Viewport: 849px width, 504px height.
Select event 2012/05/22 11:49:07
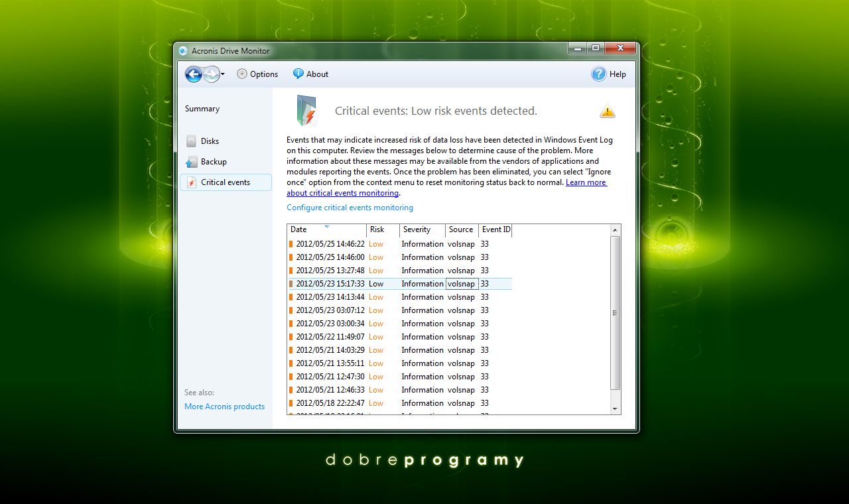pos(399,337)
